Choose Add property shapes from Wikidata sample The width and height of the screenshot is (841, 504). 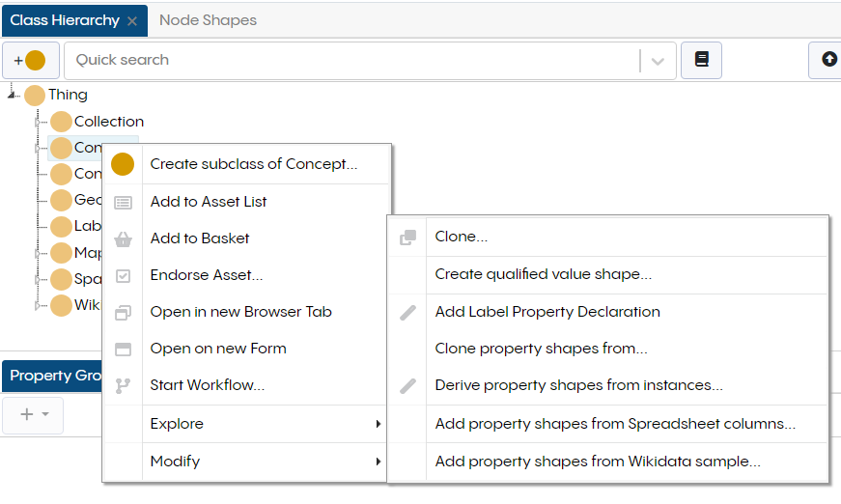(608, 462)
